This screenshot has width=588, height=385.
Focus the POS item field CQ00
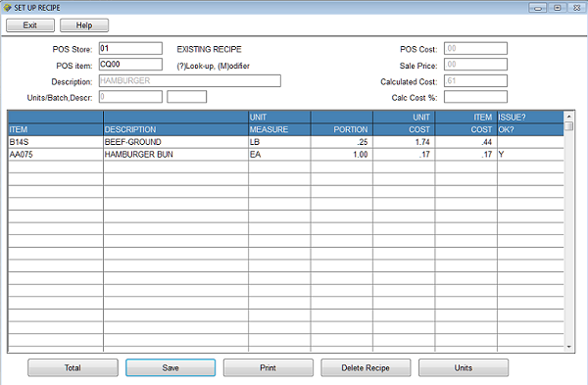130,65
